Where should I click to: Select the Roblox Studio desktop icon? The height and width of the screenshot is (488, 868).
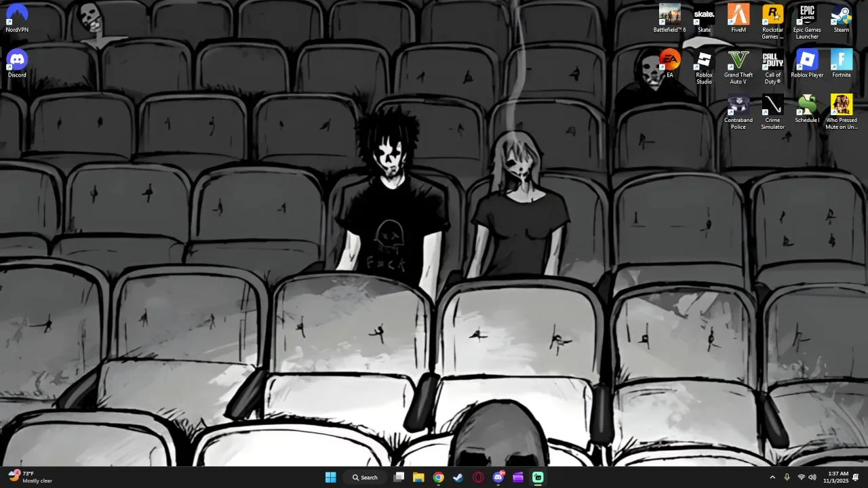tap(704, 67)
